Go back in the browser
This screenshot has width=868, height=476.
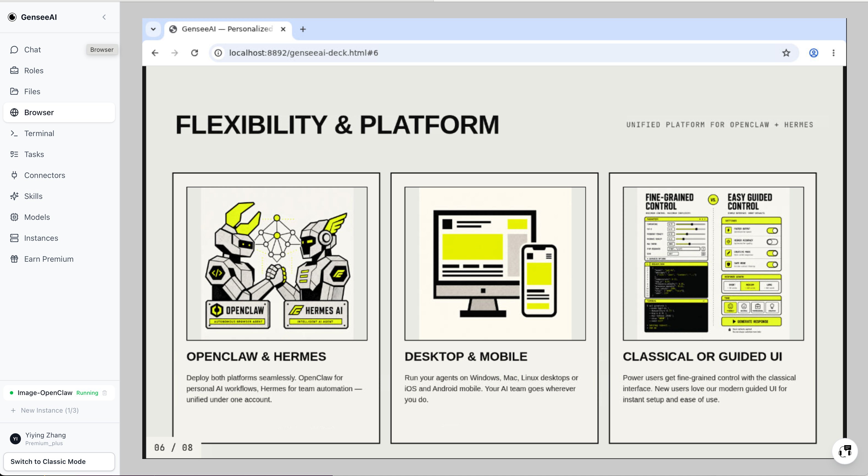point(155,53)
